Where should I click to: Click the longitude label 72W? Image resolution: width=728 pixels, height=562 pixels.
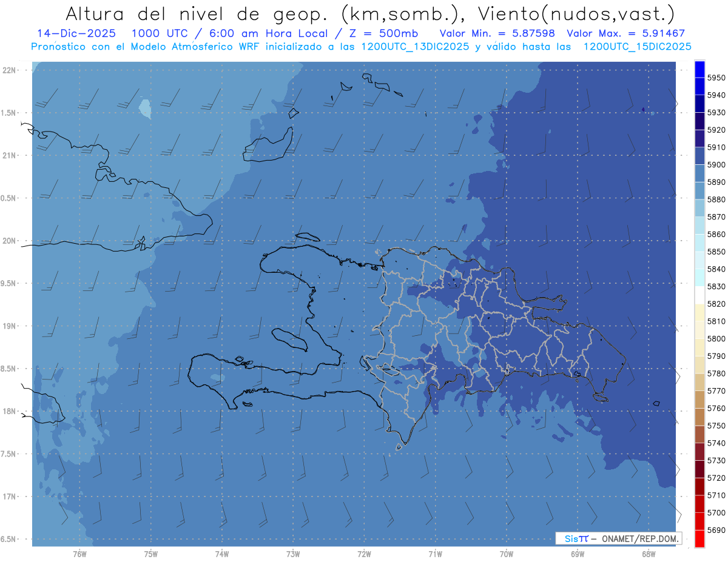point(364,554)
